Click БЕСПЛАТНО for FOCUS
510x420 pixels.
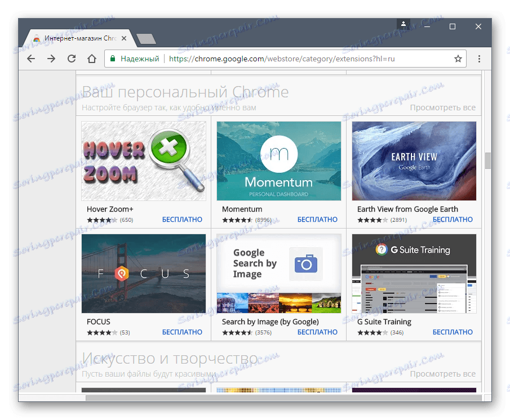pyautogui.click(x=182, y=332)
